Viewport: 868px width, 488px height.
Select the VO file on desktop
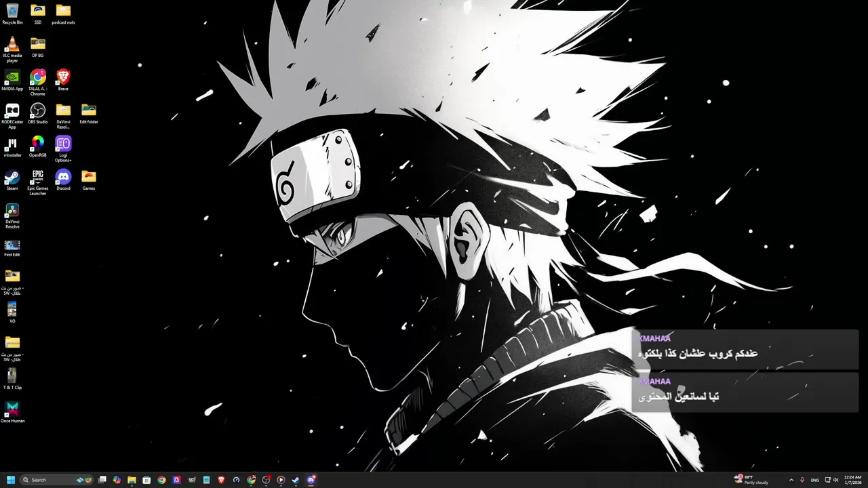[12, 312]
